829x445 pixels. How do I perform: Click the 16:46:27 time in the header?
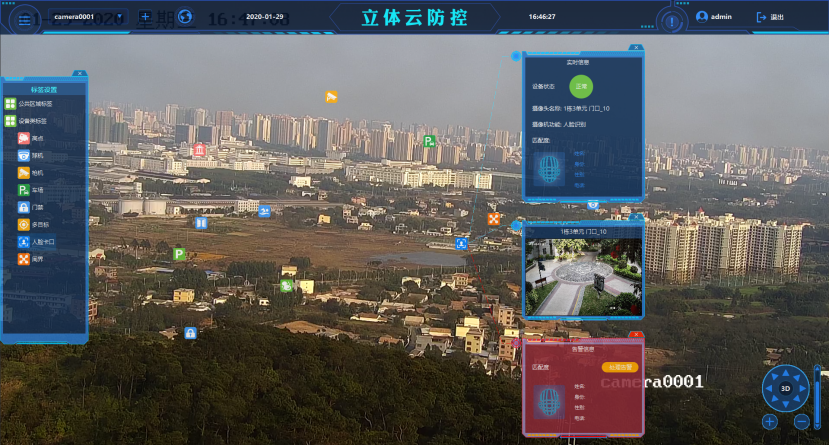click(542, 17)
